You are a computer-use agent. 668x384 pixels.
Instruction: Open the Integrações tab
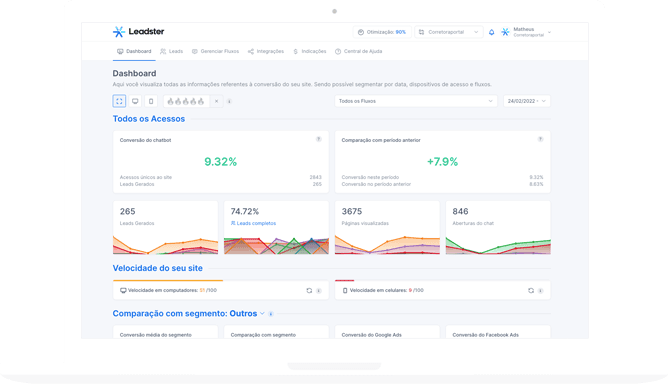click(x=266, y=51)
